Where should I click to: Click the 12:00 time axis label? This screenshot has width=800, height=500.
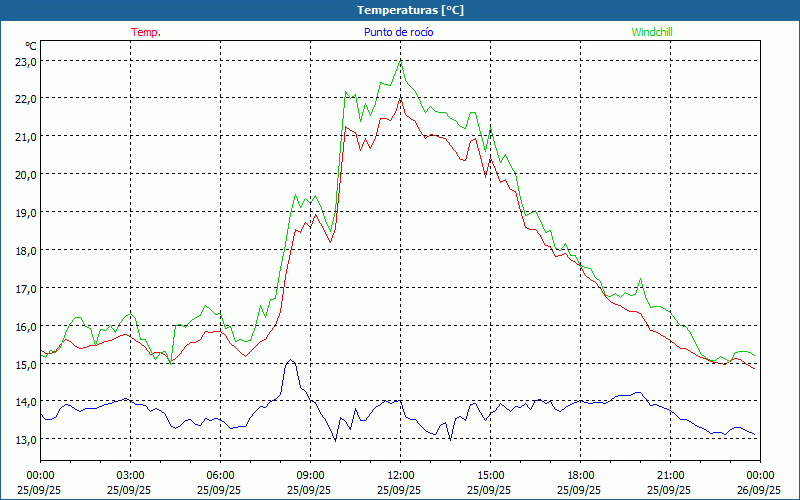pos(400,475)
